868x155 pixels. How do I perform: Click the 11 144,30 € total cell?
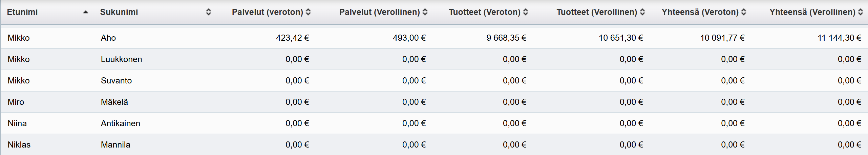pyautogui.click(x=839, y=38)
